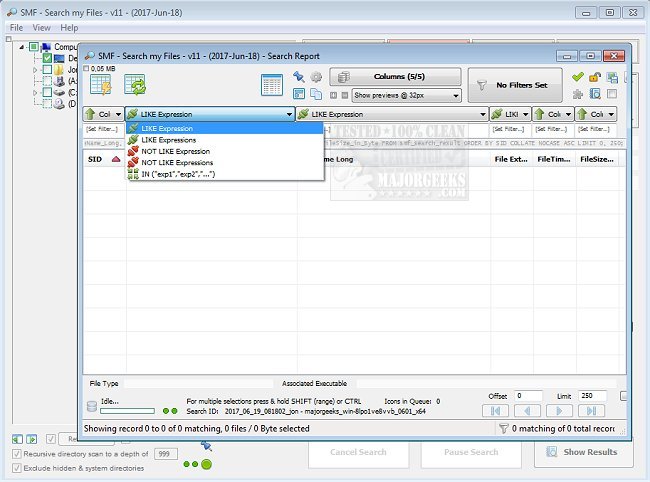
Task: Click the stacked windows icon next to padlock
Action: coord(612,77)
